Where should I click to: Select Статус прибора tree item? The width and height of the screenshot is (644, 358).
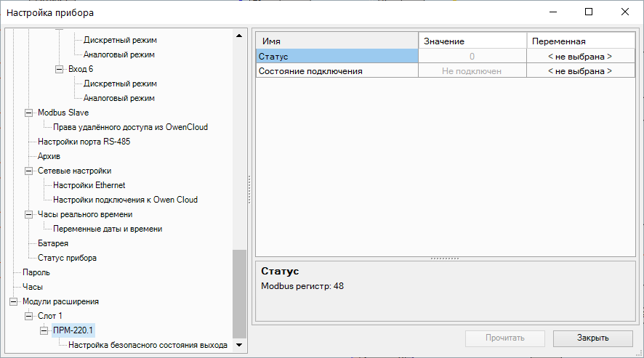point(67,258)
